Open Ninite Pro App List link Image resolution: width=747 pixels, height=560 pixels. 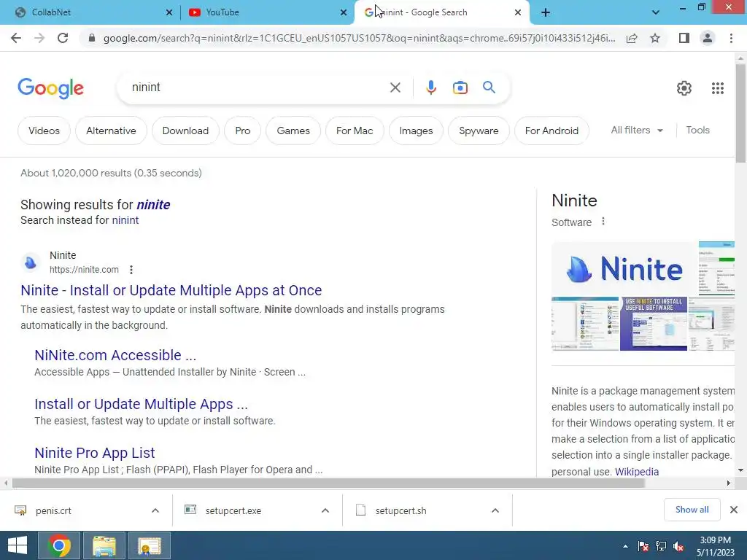pyautogui.click(x=94, y=453)
